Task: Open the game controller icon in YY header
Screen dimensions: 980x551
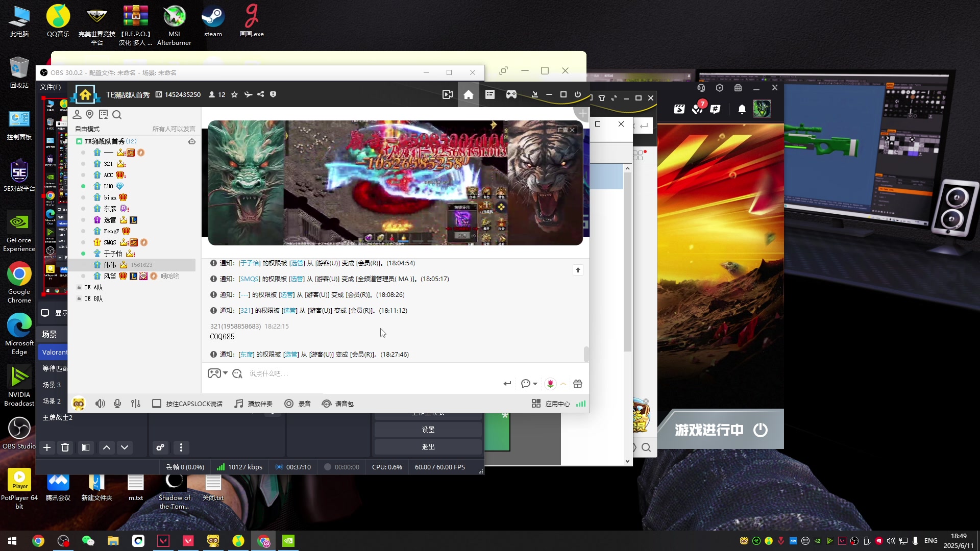Action: [511, 94]
